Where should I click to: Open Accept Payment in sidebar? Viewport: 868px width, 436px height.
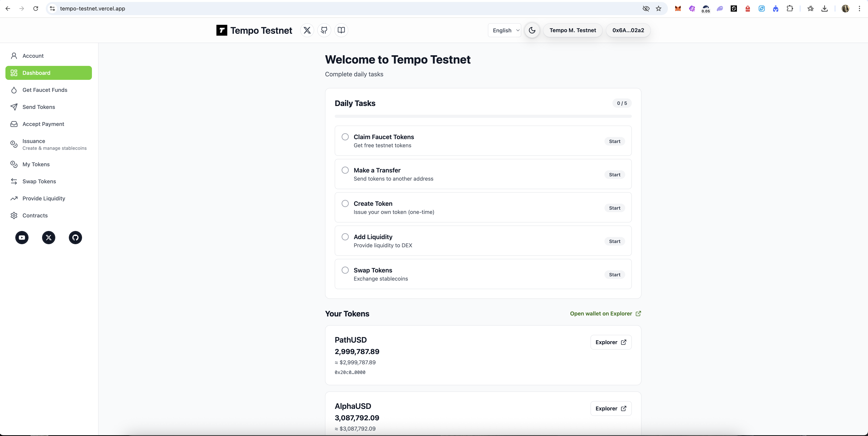click(48, 124)
